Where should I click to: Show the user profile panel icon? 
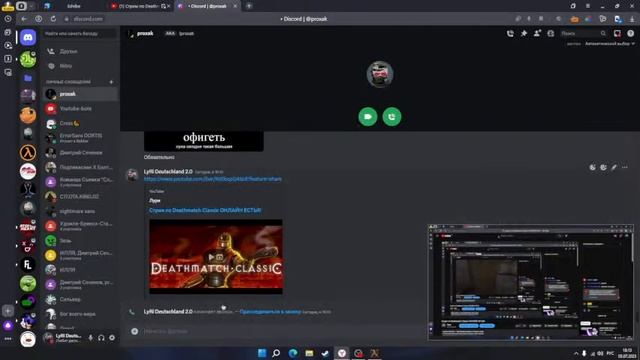click(x=551, y=33)
